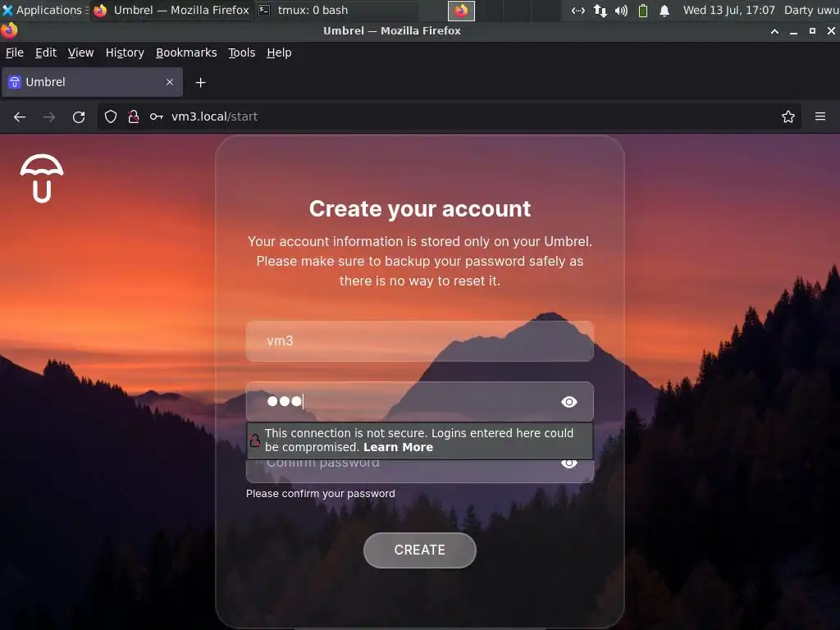Click the empty workspace slot next to Firefox
This screenshot has height=630, width=840.
click(x=489, y=11)
